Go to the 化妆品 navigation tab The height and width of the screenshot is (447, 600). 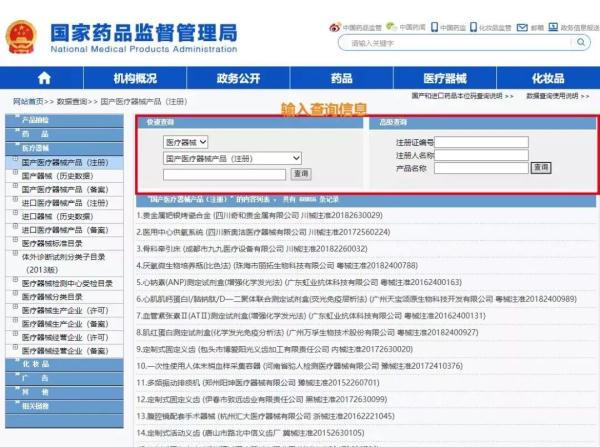pyautogui.click(x=547, y=78)
